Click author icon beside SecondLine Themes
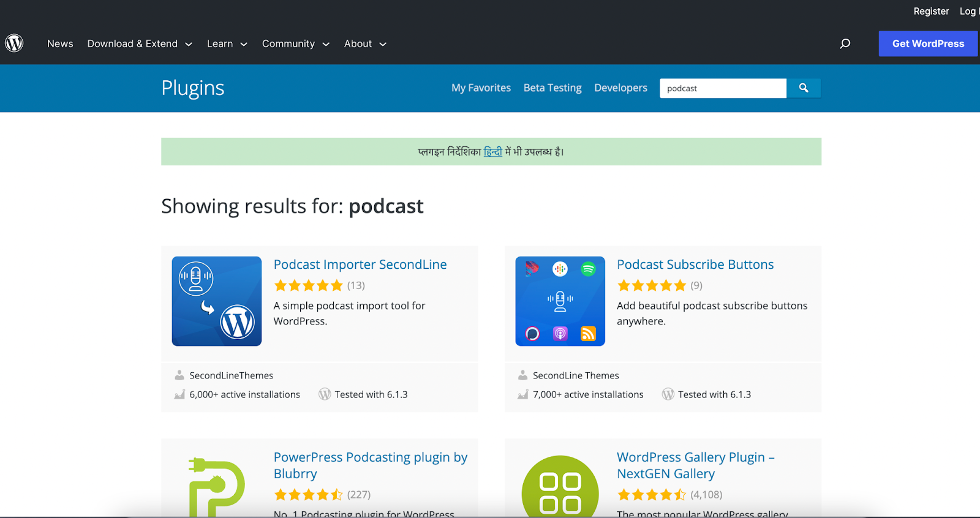This screenshot has height=518, width=980. coord(522,375)
